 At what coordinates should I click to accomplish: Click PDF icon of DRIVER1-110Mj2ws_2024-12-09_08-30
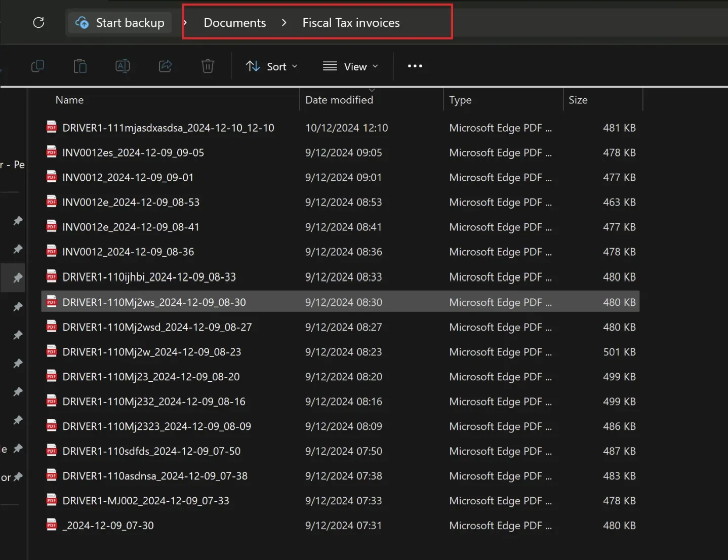click(52, 301)
